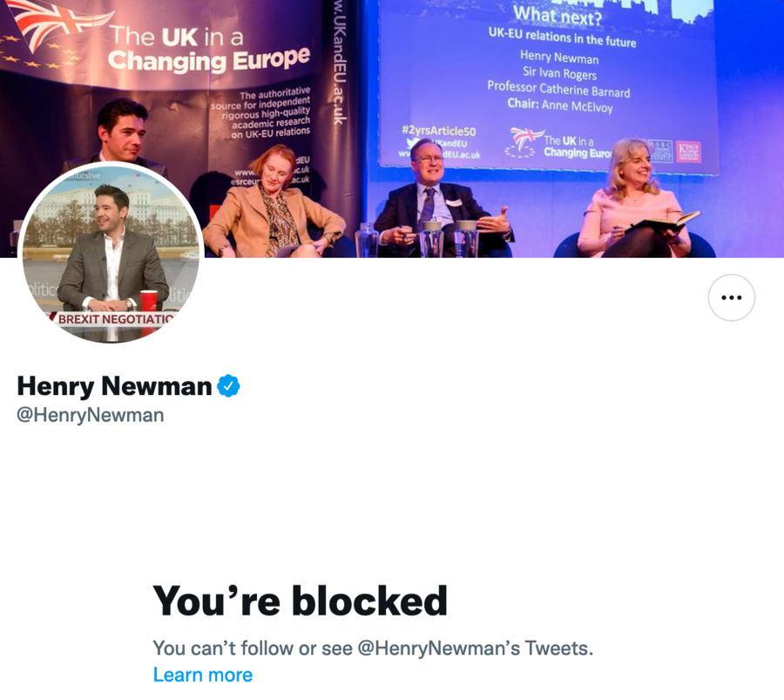The image size is (784, 700).
Task: Click the "You're blocked" heading
Action: [x=300, y=601]
